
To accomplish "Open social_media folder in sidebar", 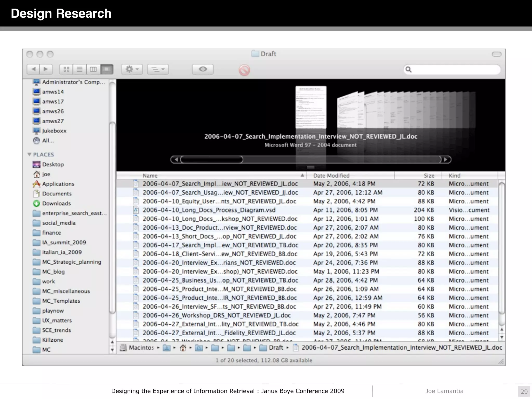I will [54, 223].
